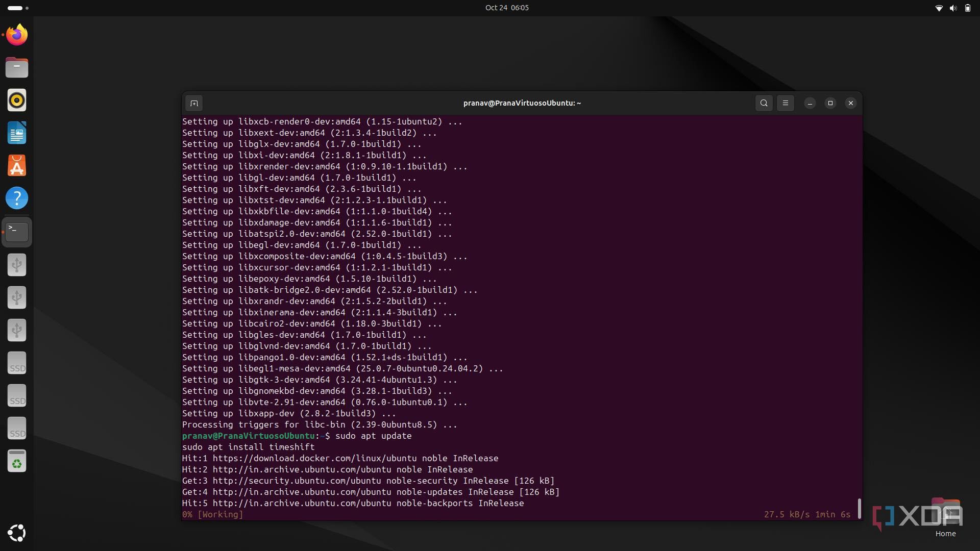Open the Files manager in dock
980x551 pixels.
[17, 67]
